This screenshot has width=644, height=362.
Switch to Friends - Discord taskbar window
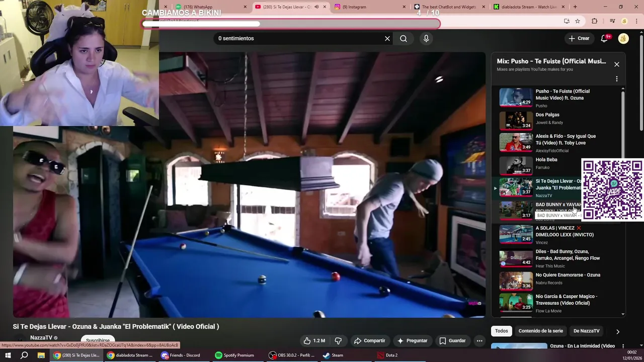click(180, 355)
